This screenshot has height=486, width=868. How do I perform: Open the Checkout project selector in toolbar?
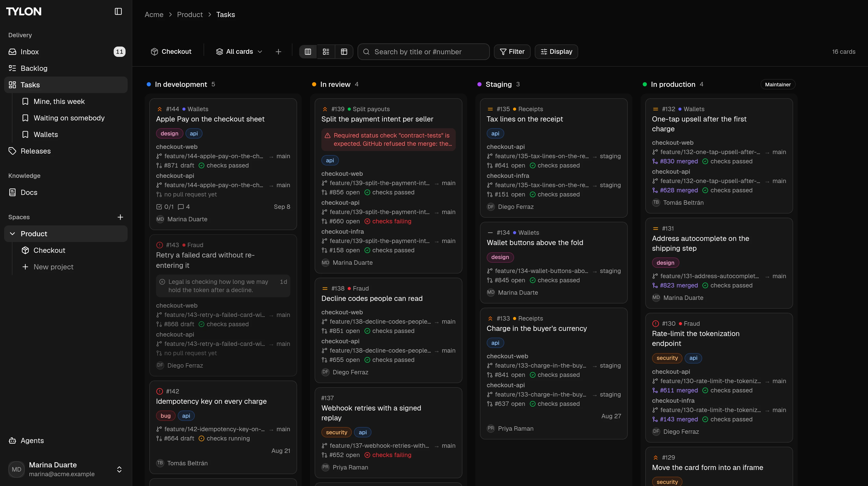pyautogui.click(x=171, y=52)
